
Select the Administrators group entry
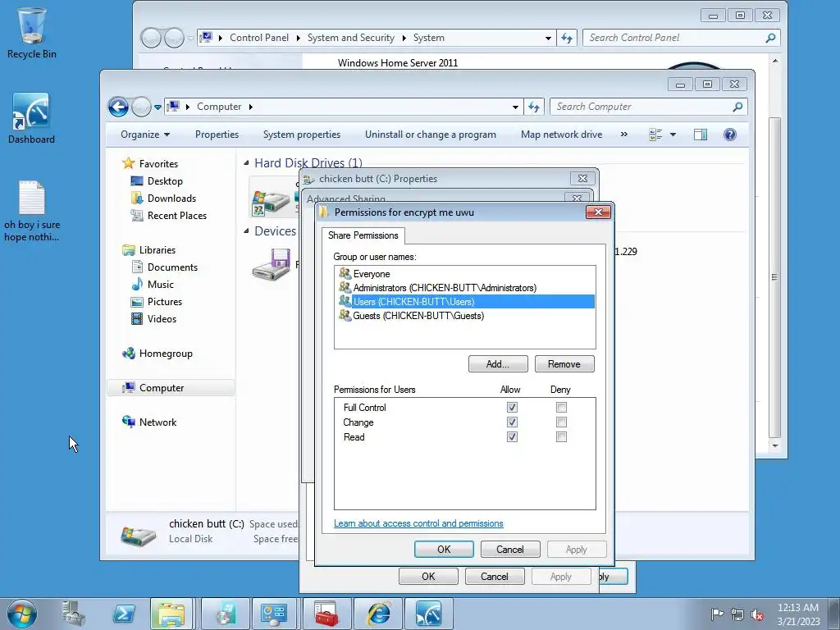pos(464,288)
